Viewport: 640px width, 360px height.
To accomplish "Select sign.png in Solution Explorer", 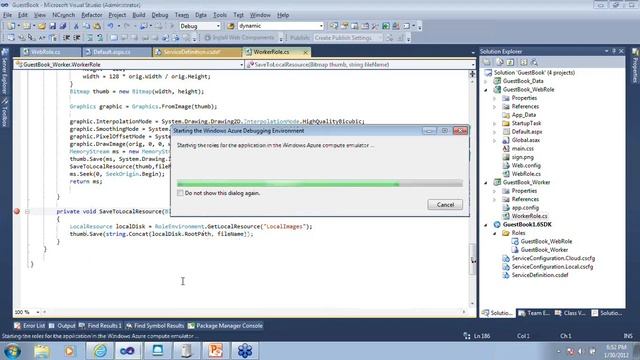I will pos(522,157).
